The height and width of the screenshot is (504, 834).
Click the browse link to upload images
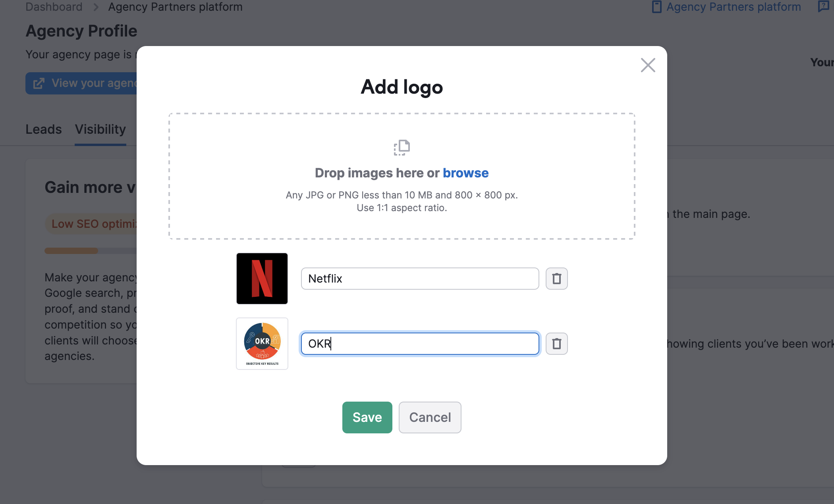[465, 173]
